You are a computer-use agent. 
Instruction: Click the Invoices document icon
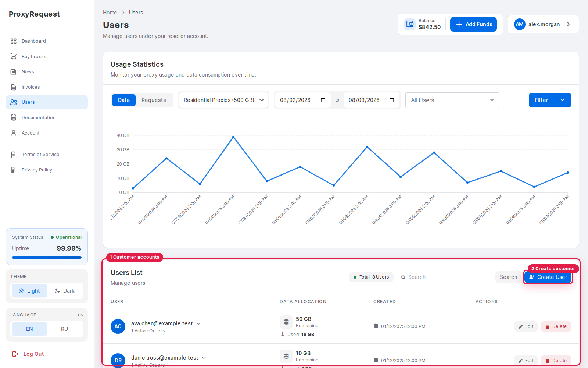[x=14, y=87]
